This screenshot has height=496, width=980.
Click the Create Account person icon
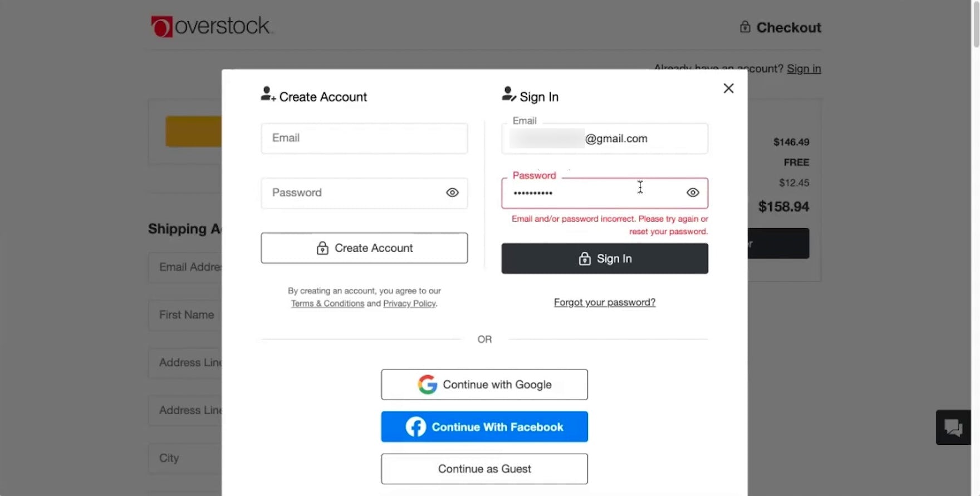268,94
